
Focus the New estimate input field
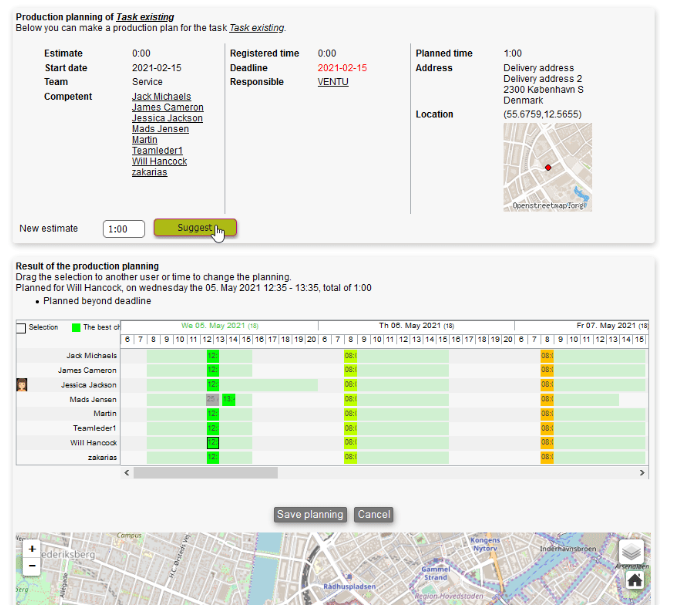pos(124,229)
